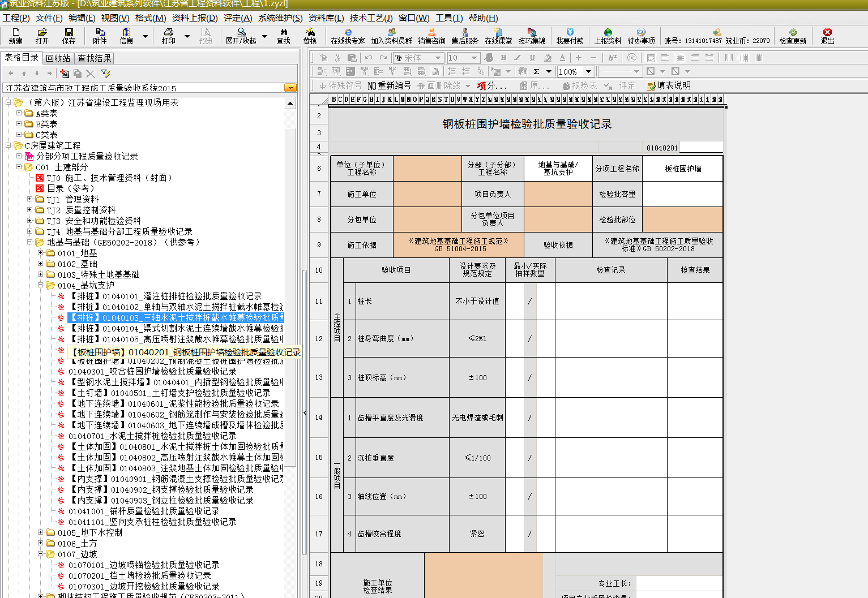This screenshot has height=598, width=868.
Task: Open the orange template library dropdown
Action: (x=290, y=88)
